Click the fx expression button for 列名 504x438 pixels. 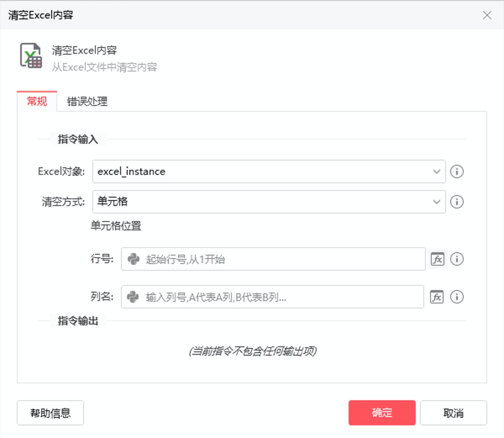tap(437, 297)
